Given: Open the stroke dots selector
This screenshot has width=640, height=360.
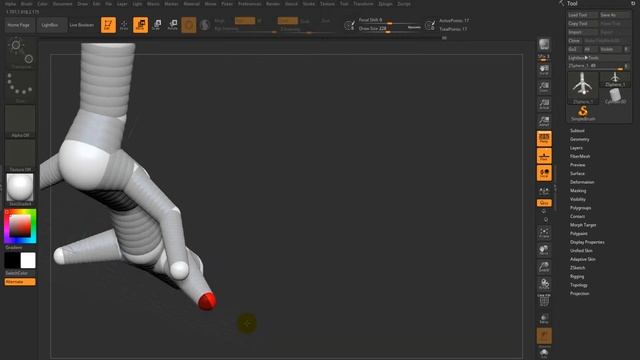Looking at the screenshot, I should (x=20, y=87).
